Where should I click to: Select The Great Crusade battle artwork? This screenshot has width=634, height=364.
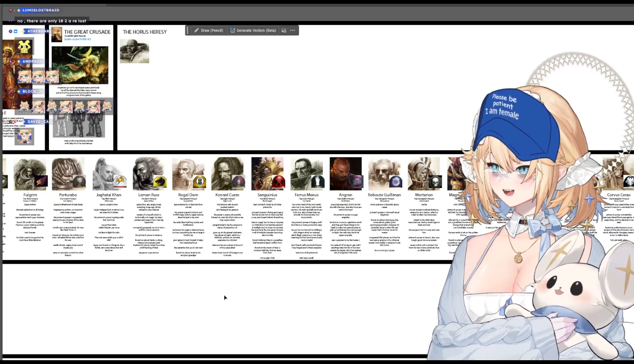pos(80,65)
